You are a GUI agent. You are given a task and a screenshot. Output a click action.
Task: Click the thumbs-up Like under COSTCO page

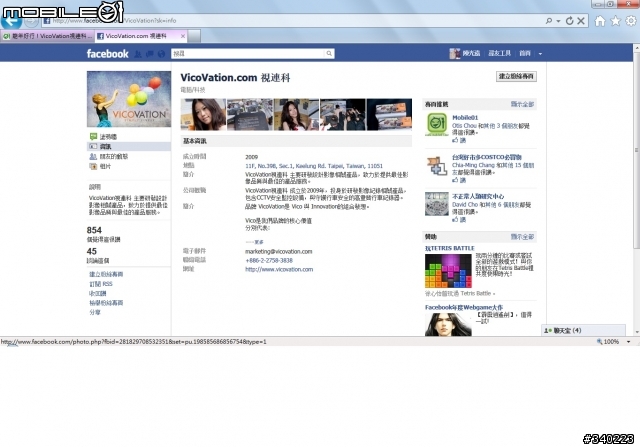click(x=459, y=180)
